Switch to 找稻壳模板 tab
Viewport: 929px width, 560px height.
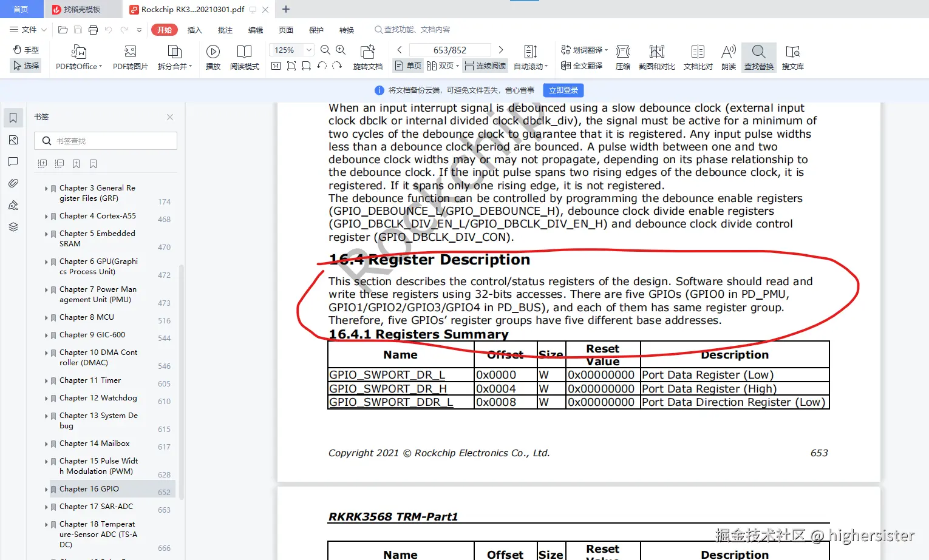tap(82, 9)
